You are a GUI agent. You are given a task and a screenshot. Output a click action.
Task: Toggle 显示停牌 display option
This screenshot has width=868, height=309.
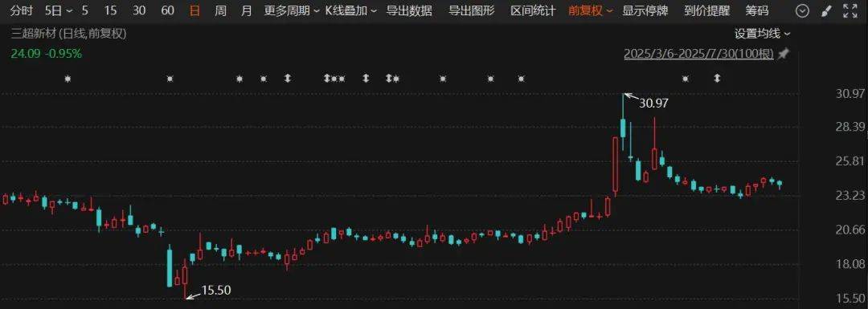645,10
